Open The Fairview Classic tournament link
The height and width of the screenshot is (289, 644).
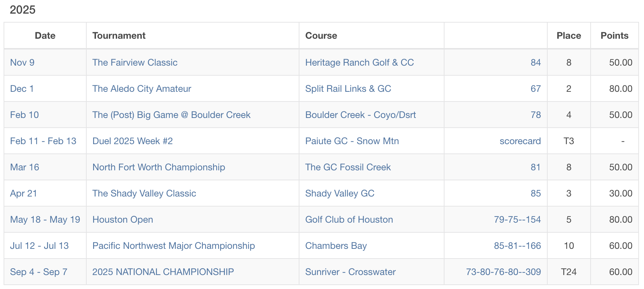(135, 62)
